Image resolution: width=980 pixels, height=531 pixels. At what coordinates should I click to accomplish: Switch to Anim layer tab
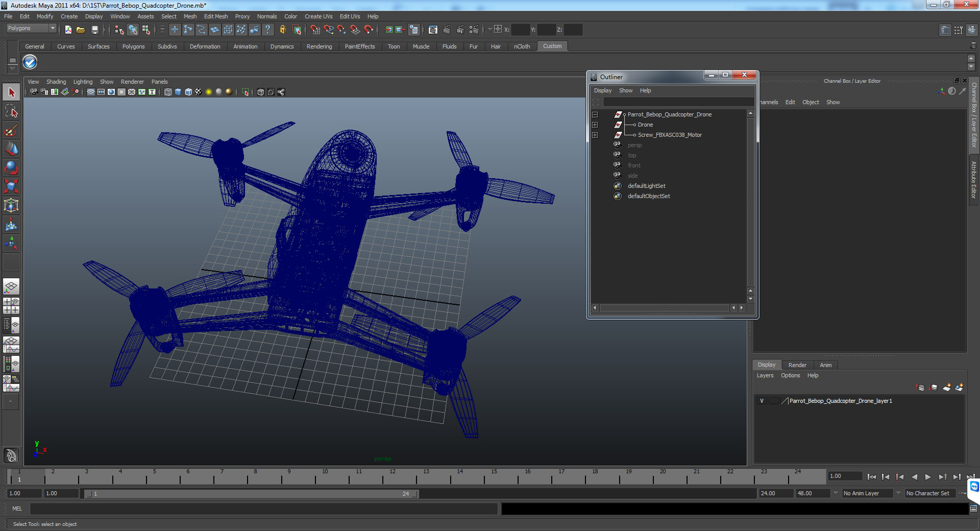coord(825,365)
